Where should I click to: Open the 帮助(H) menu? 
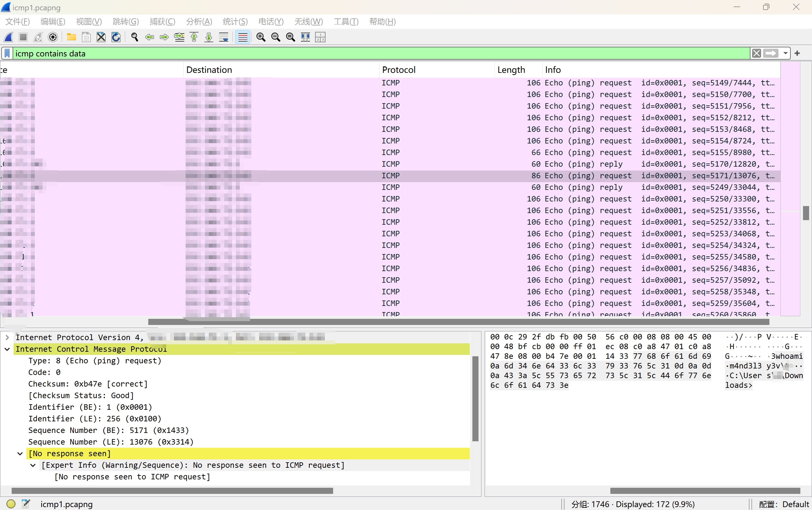(x=382, y=22)
